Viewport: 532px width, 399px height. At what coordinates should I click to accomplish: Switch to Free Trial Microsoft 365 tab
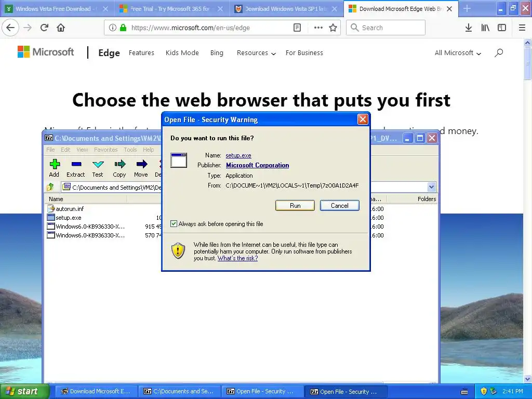click(x=170, y=9)
